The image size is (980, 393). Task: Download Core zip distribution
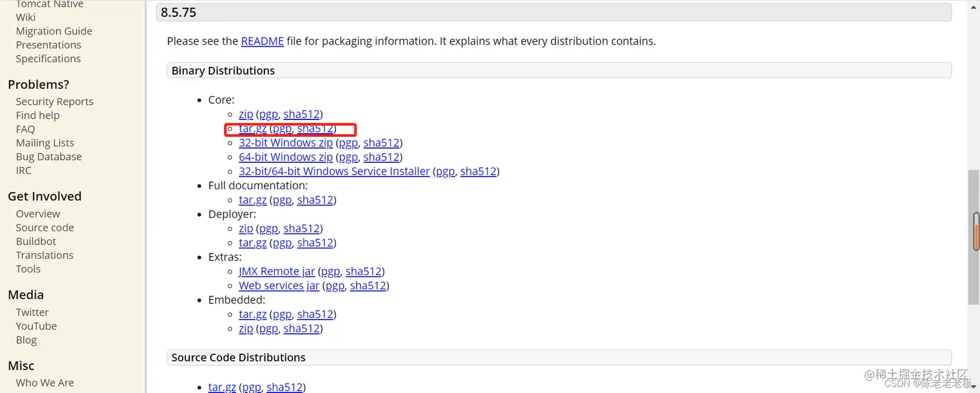pos(246,114)
